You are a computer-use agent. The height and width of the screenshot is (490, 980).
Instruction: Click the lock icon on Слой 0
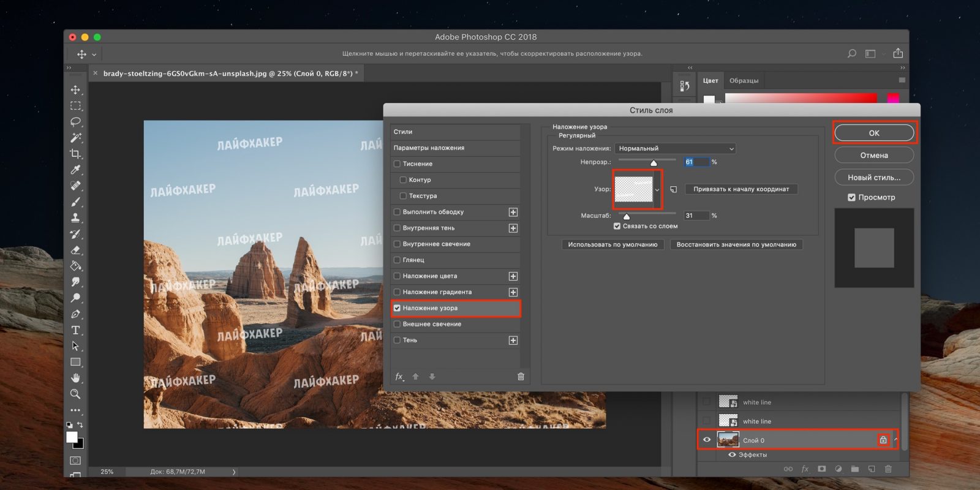tap(883, 440)
